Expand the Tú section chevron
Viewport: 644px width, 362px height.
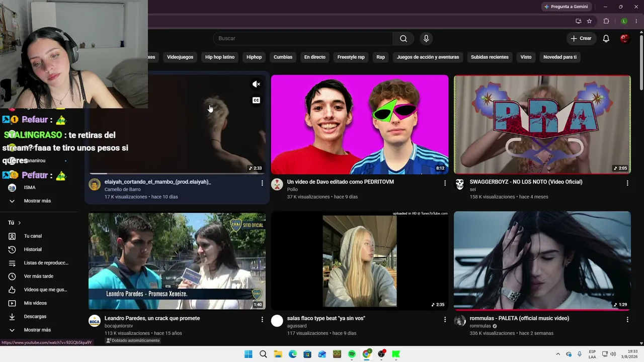point(20,223)
